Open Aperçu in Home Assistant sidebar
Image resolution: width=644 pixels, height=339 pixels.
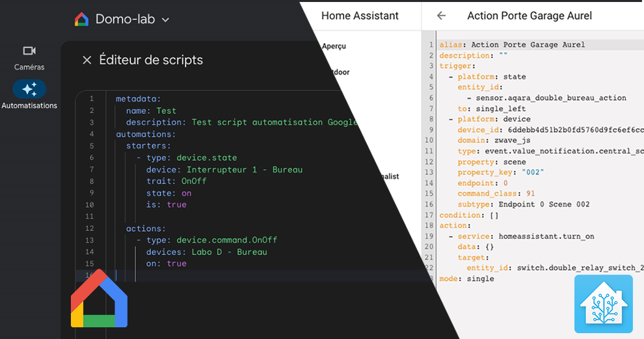coord(334,46)
